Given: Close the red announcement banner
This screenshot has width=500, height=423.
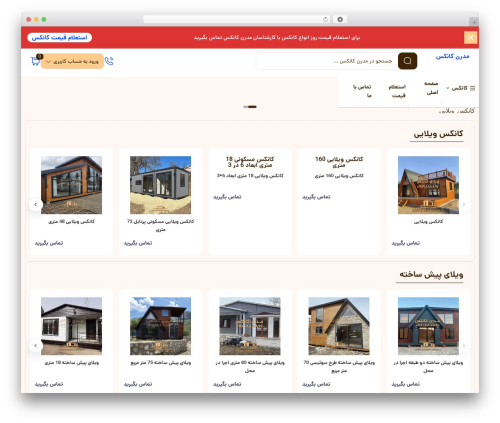Looking at the screenshot, I should point(470,37).
